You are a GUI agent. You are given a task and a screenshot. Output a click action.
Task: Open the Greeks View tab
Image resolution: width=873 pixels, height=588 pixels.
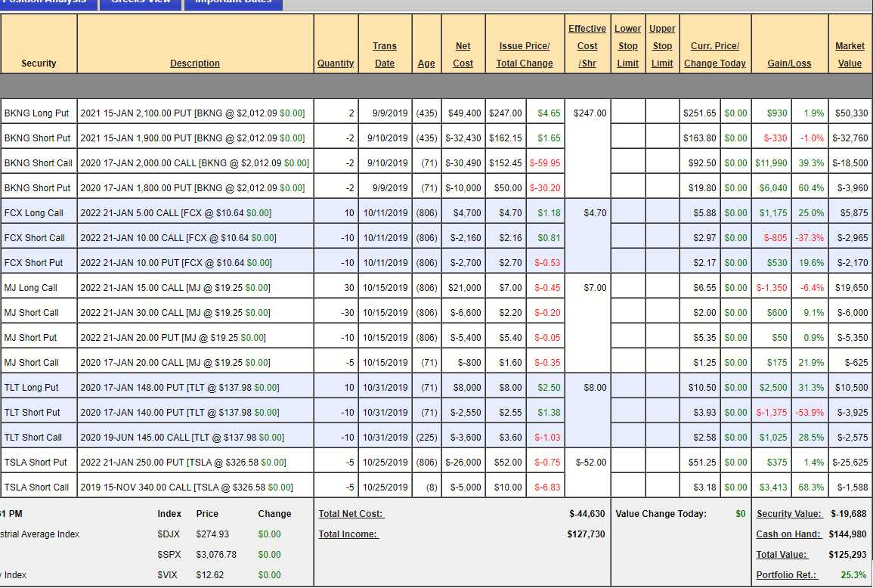[x=141, y=3]
